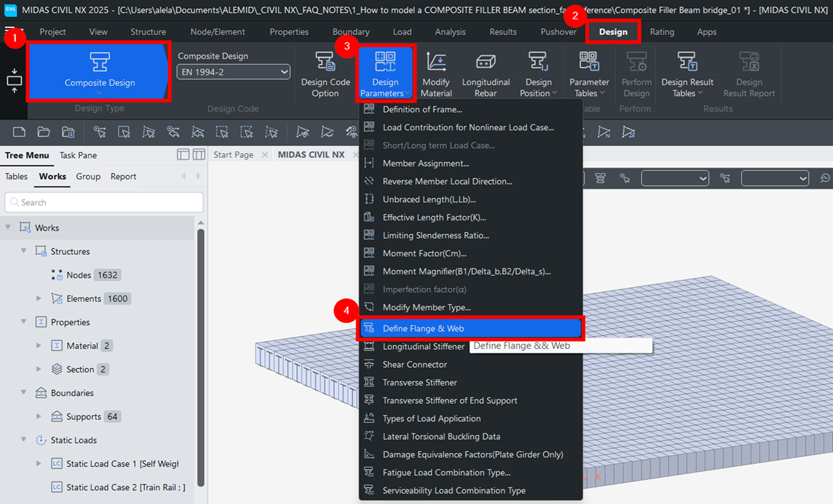
Task: Click the triangle icon with corner arrows
Action: 629,132
